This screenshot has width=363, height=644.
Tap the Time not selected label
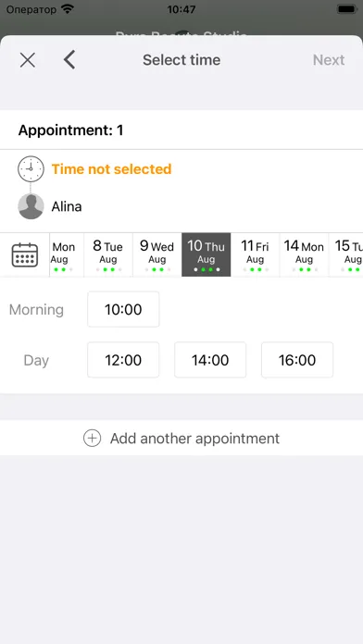[x=111, y=168]
